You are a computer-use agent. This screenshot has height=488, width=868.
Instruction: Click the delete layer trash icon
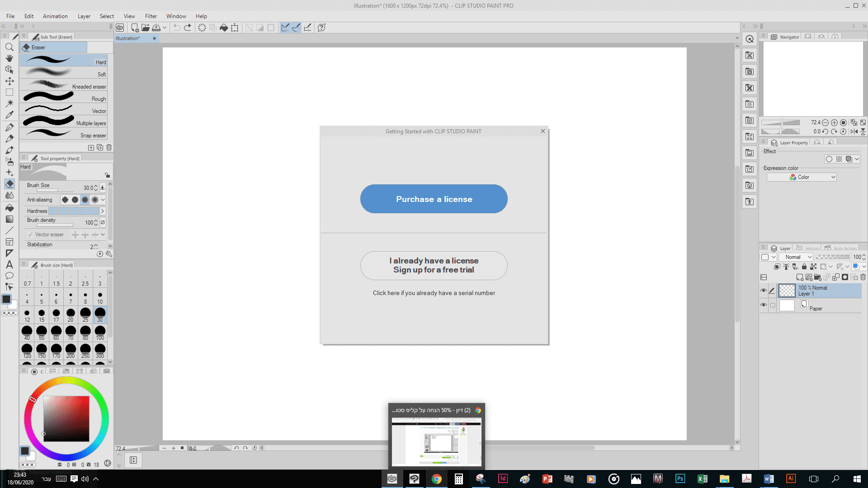click(863, 277)
